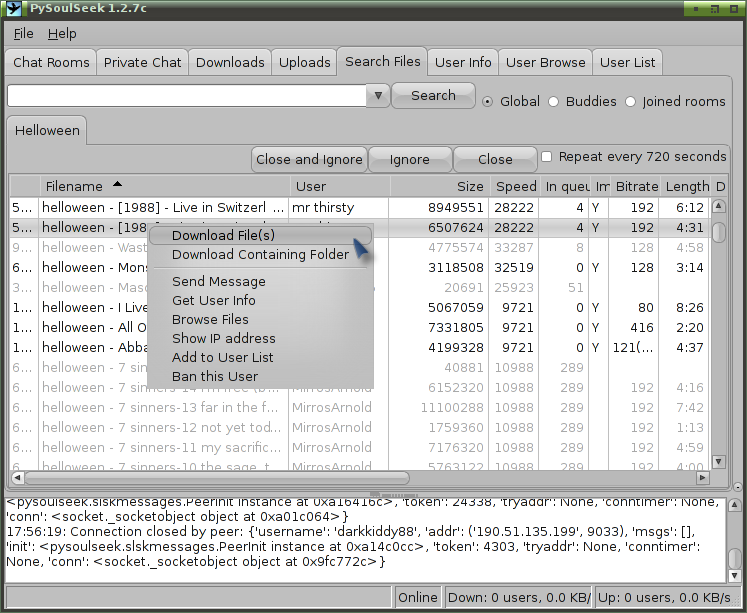Click the Down: 0 users status entry
This screenshot has width=747, height=613.
[x=519, y=598]
